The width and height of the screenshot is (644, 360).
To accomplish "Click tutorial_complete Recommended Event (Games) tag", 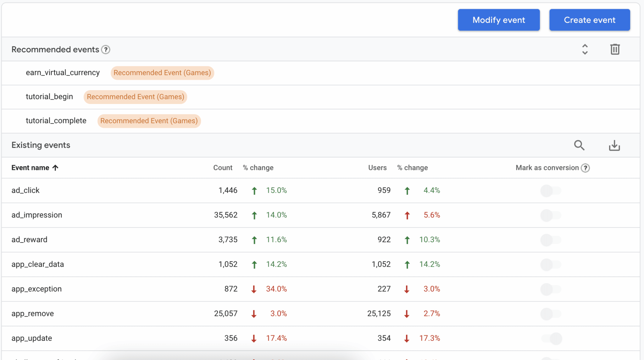I will coord(149,121).
